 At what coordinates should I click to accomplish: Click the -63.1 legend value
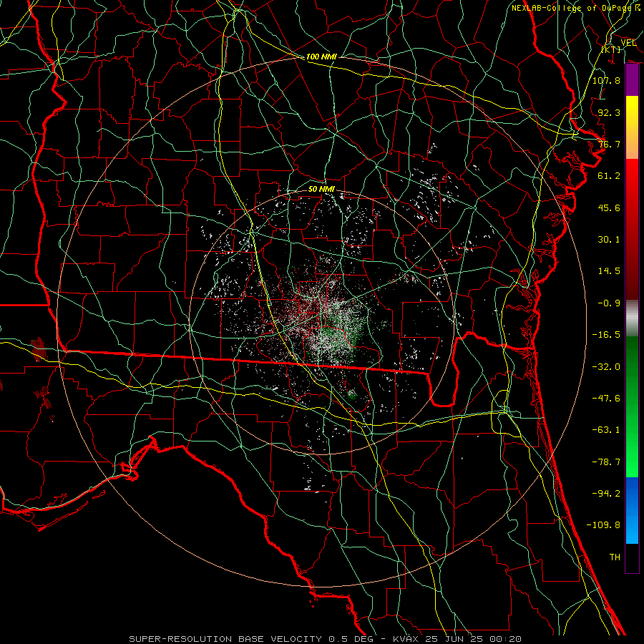click(606, 430)
